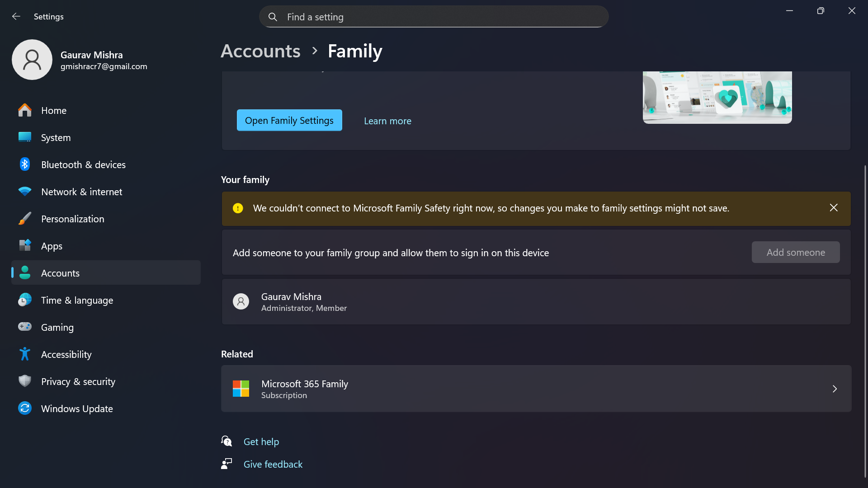Click the Bluetooth icon in sidebar
This screenshot has width=868, height=488.
(x=25, y=164)
